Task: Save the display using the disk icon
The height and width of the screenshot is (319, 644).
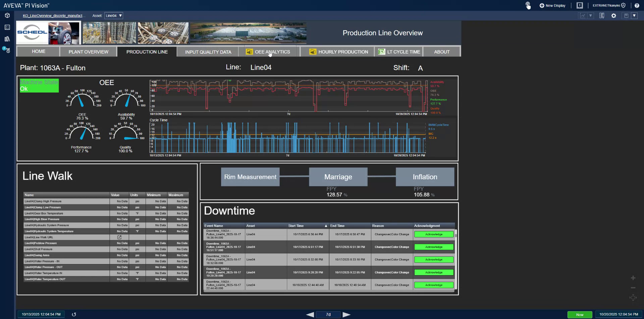Action: 626,15
